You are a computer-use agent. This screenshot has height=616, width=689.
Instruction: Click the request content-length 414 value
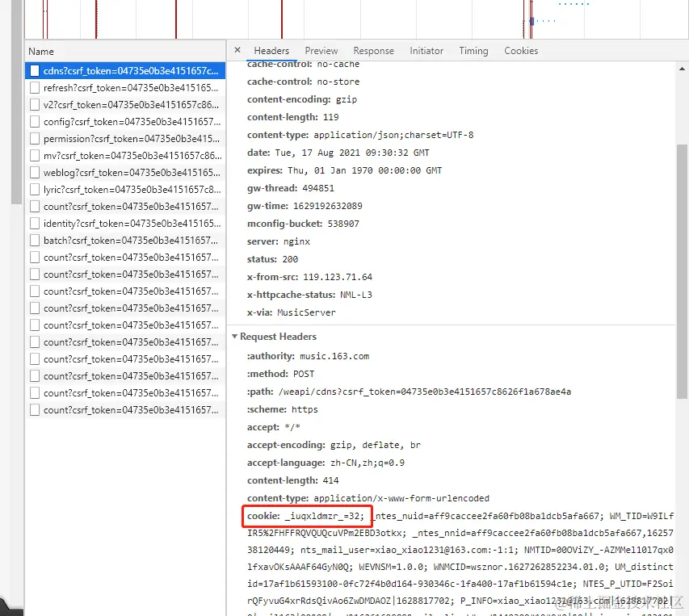click(x=330, y=480)
